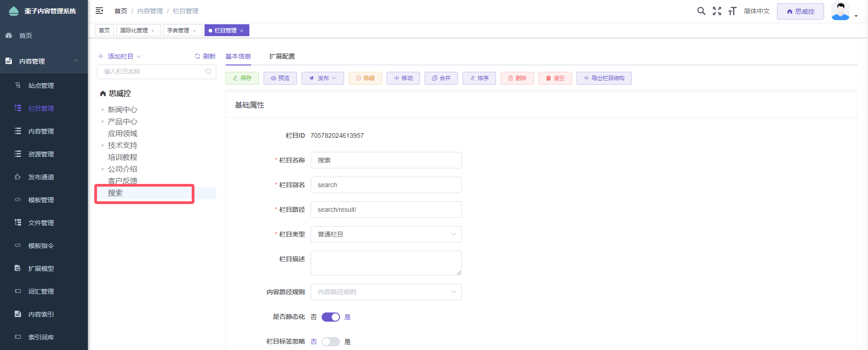Click the search magnifier icon in header
This screenshot has height=350, width=868.
click(701, 11)
